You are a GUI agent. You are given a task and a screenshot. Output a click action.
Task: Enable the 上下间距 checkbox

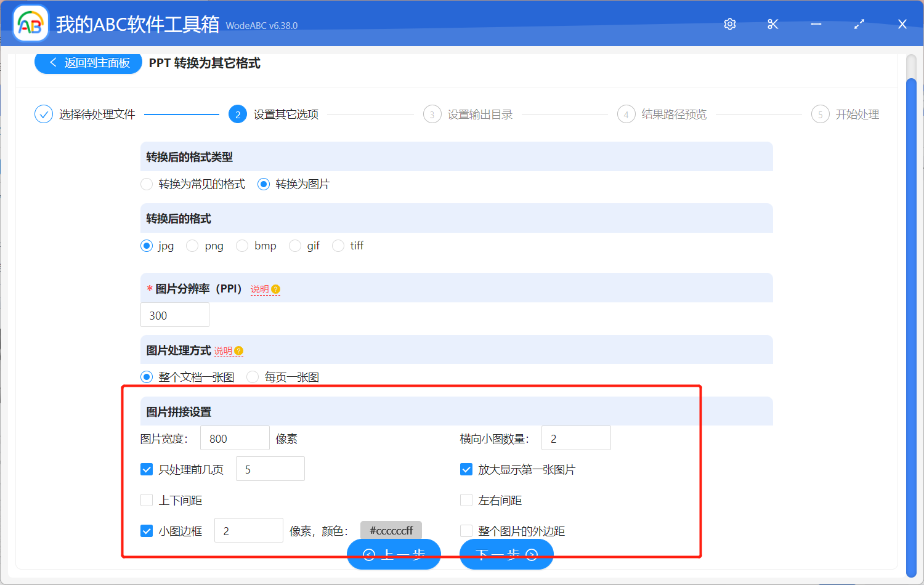click(x=147, y=500)
